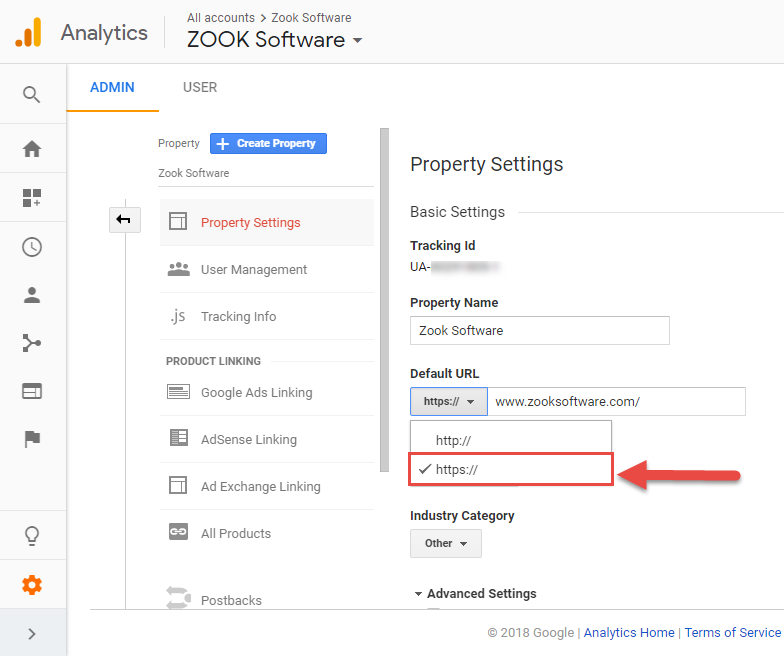
Task: Click Google Ads Linking icon
Action: coord(178,392)
